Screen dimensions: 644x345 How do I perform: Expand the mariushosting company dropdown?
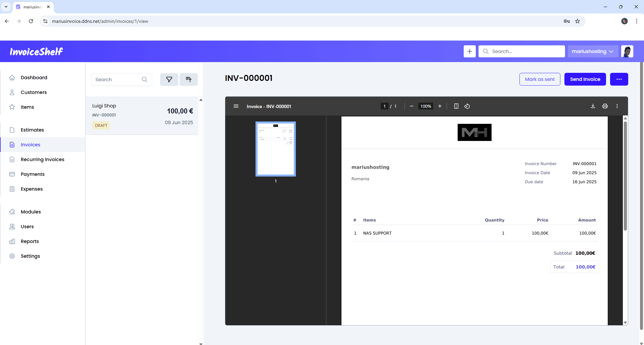pyautogui.click(x=593, y=51)
